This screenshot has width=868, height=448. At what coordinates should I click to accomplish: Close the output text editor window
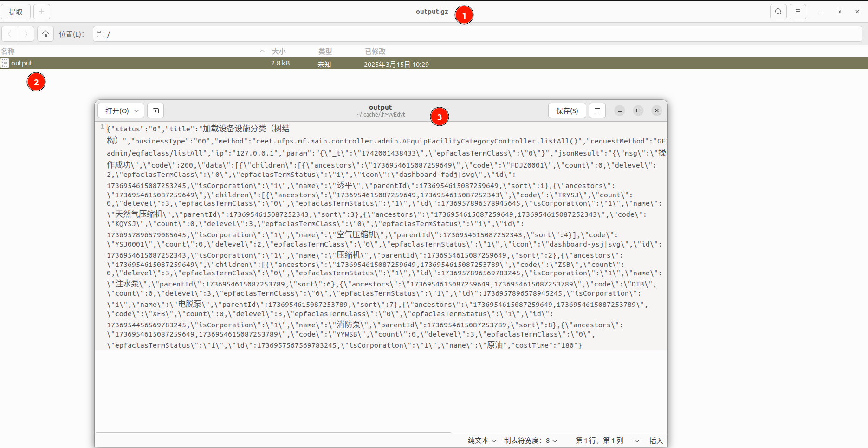[x=657, y=110]
